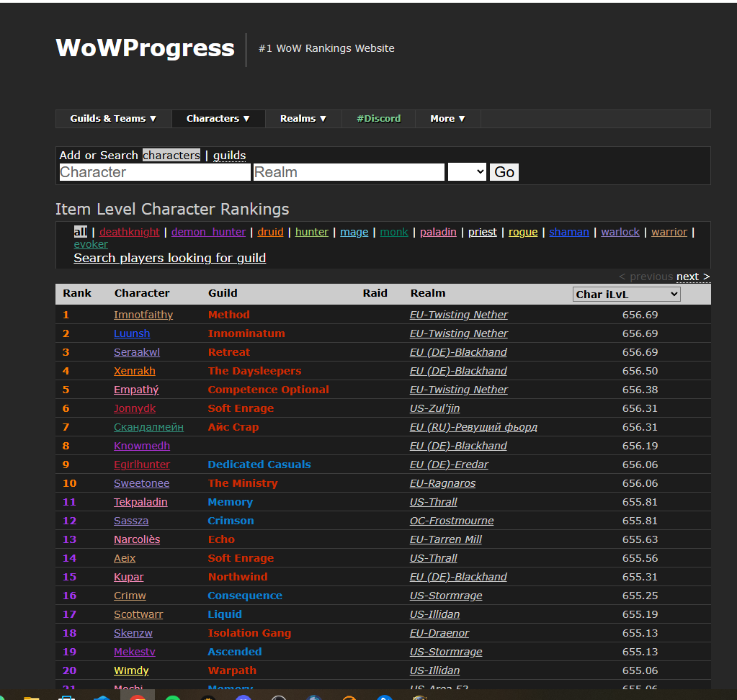Open the Characters dropdown menu
This screenshot has width=737, height=700.
coord(218,118)
